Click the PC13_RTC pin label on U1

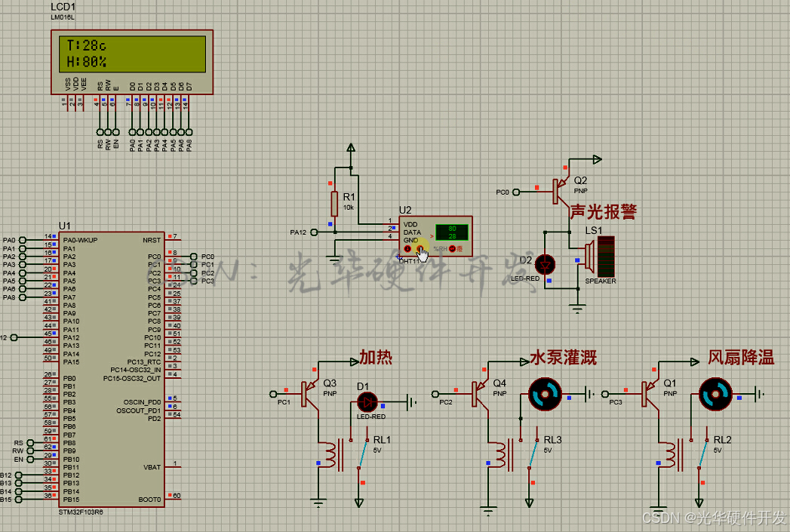tap(144, 362)
